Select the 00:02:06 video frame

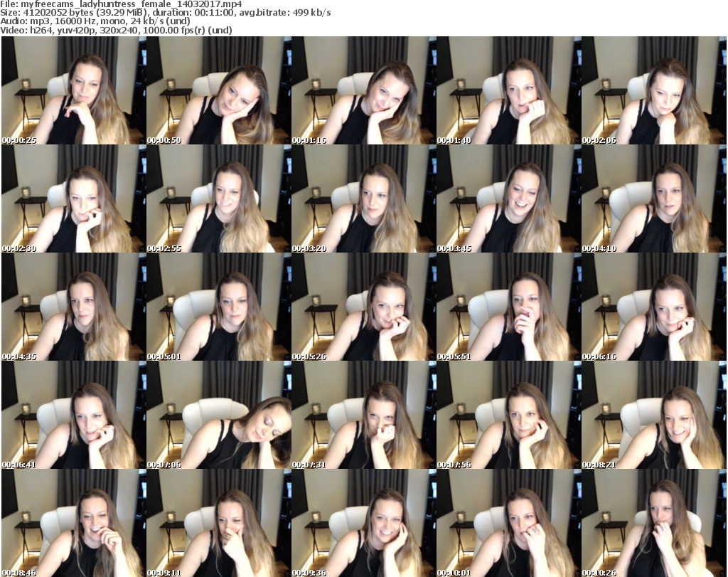[654, 90]
